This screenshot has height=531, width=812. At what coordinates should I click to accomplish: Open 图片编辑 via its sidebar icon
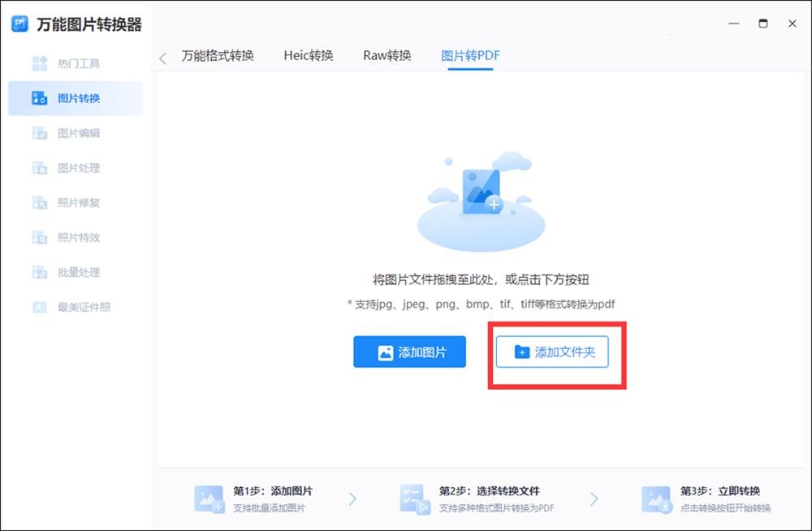pyautogui.click(x=39, y=133)
